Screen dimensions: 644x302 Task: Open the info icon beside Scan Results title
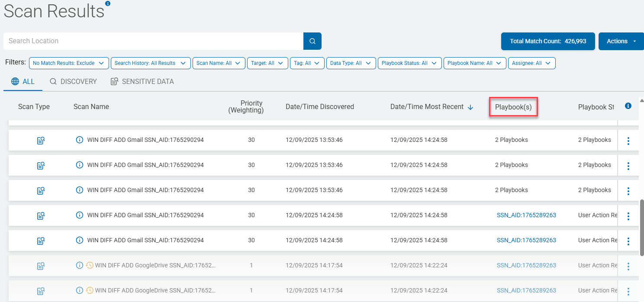(x=108, y=3)
